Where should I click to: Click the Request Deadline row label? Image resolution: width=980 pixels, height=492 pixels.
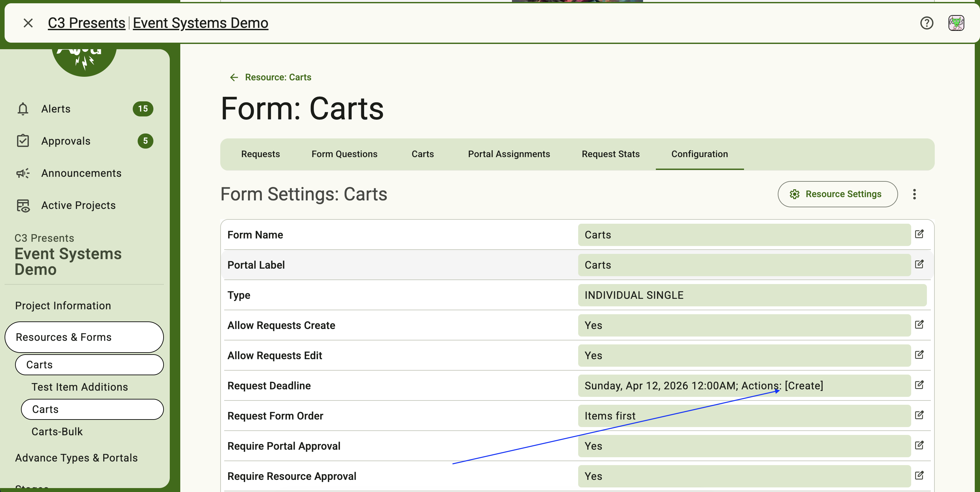click(269, 386)
